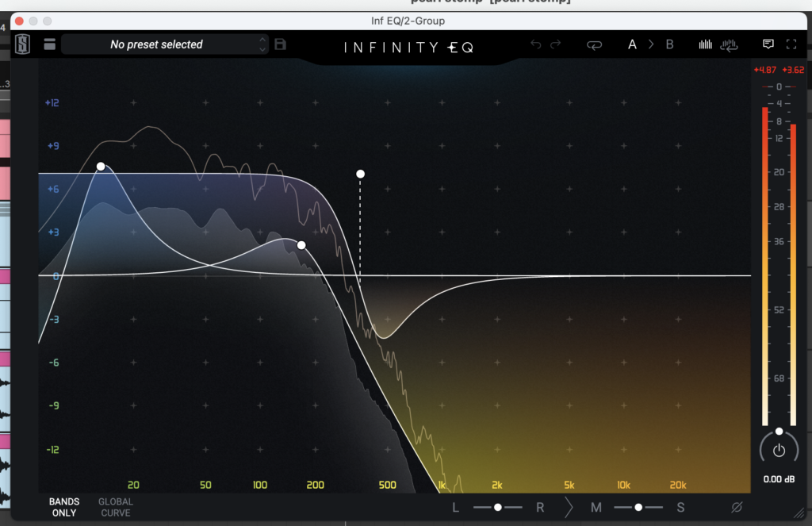The width and height of the screenshot is (812, 526).
Task: Click the Slate Digital logo icon
Action: (x=22, y=44)
